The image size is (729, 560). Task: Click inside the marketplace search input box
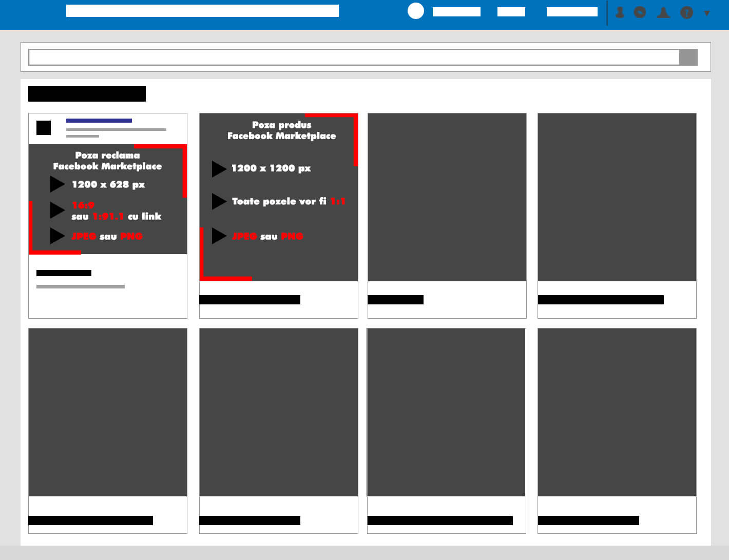point(354,57)
